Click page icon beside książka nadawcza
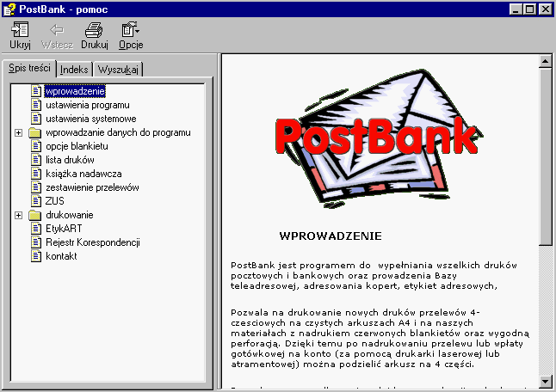Image resolution: width=556 pixels, height=392 pixels. [x=36, y=174]
